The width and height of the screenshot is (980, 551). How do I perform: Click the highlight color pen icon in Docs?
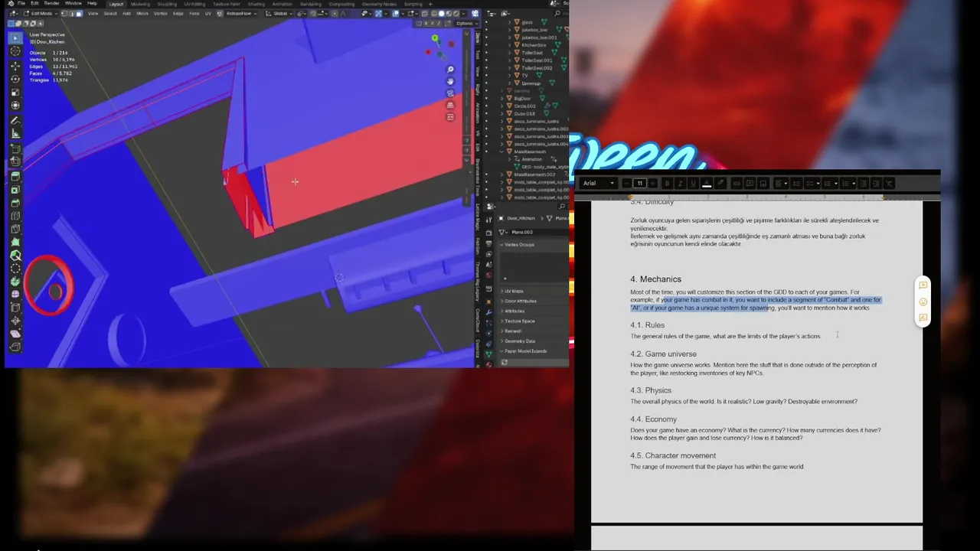point(720,184)
